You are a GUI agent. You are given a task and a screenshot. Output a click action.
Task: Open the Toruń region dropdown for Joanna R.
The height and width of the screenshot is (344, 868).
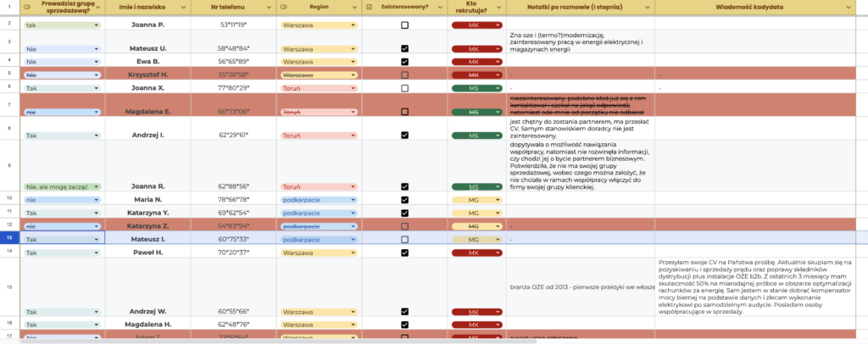pos(319,186)
